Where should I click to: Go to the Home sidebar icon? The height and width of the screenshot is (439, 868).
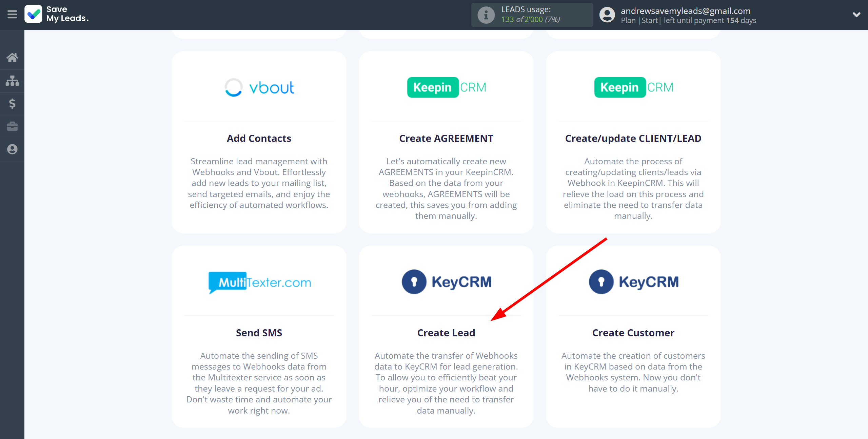pyautogui.click(x=12, y=58)
